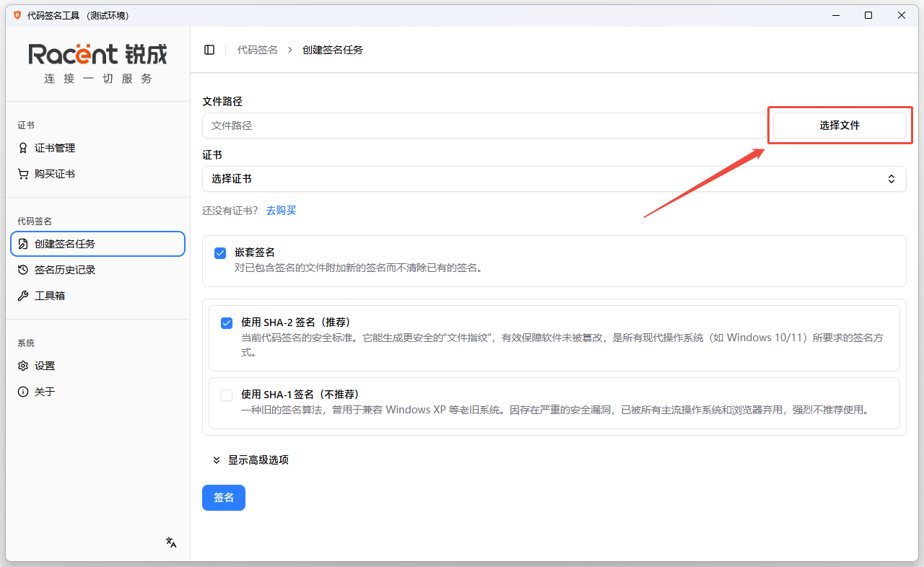Screen dimensions: 924x567
Task: Click the 工具箱 wrench icon
Action: pos(23,296)
